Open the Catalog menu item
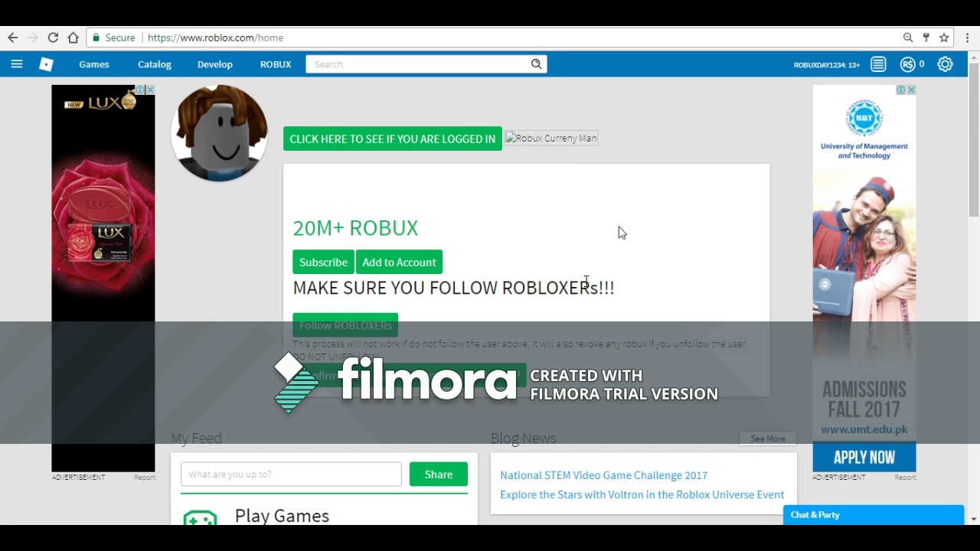 155,64
